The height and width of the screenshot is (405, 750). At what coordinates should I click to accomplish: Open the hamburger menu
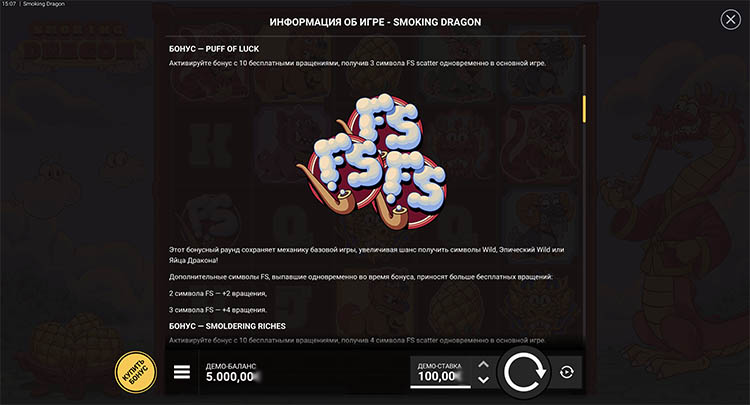[182, 372]
